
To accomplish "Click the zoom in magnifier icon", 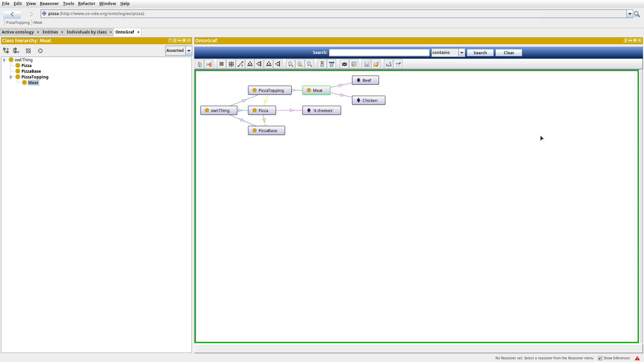I will pos(290,64).
